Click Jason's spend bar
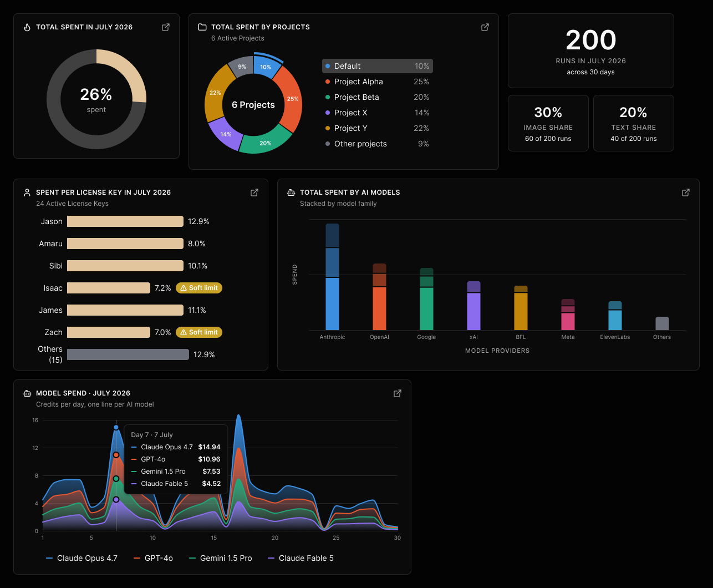The width and height of the screenshot is (713, 588). [125, 221]
